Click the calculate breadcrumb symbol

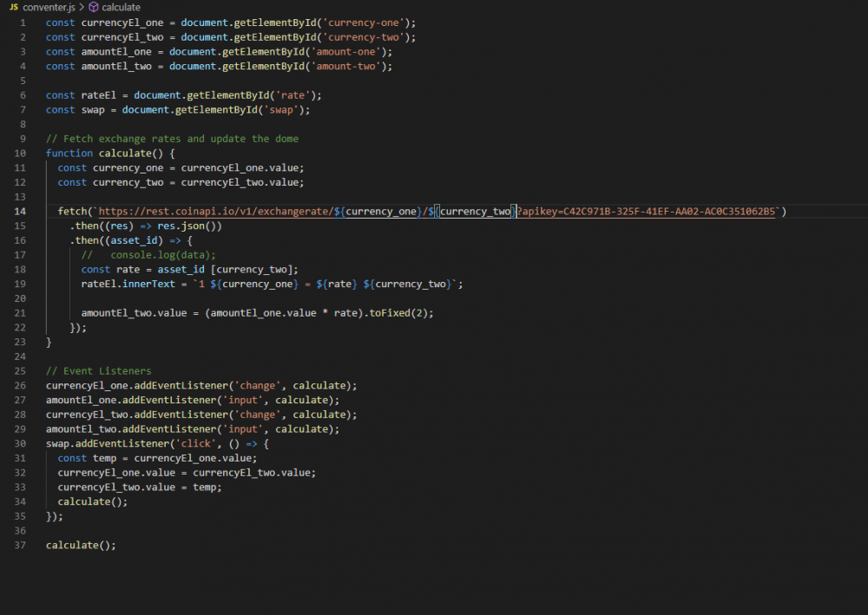121,7
